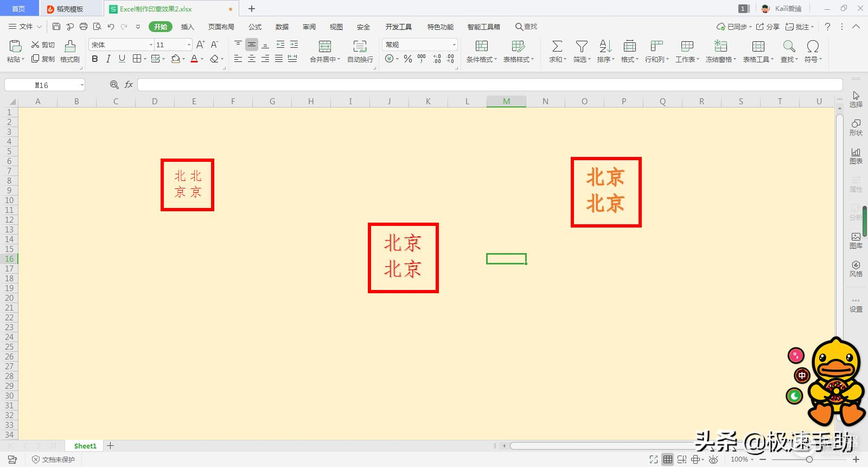
Task: Click the Save icon in quick access toolbar
Action: click(56, 27)
